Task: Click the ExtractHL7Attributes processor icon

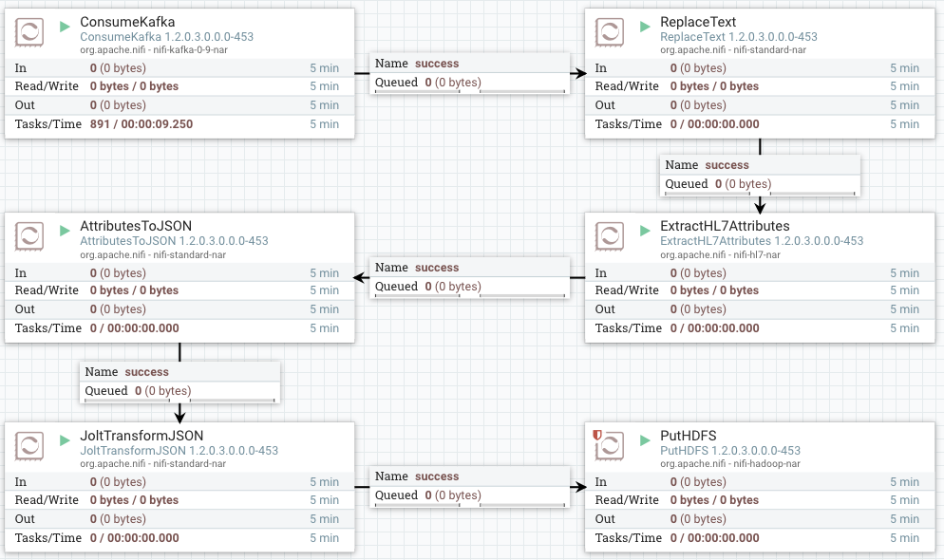Action: (609, 237)
